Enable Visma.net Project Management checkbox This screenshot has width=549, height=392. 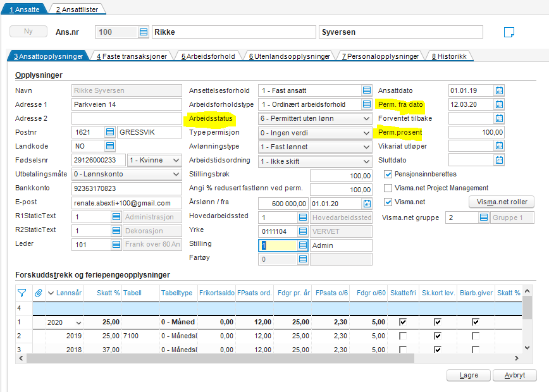[389, 188]
